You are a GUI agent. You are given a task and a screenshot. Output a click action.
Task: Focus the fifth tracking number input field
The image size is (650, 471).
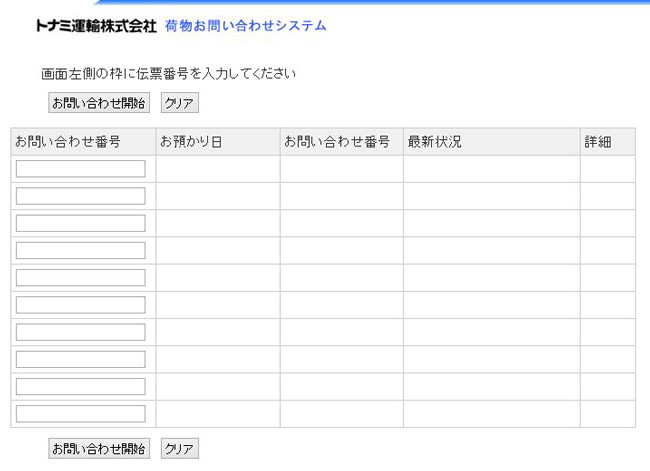pos(81,278)
